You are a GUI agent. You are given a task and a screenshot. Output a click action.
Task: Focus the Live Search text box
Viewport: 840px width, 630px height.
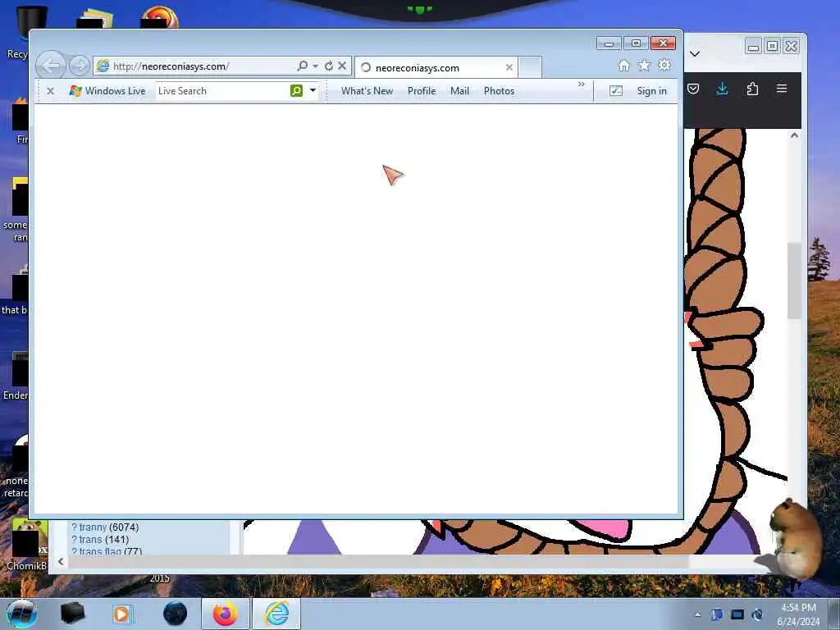tap(222, 91)
